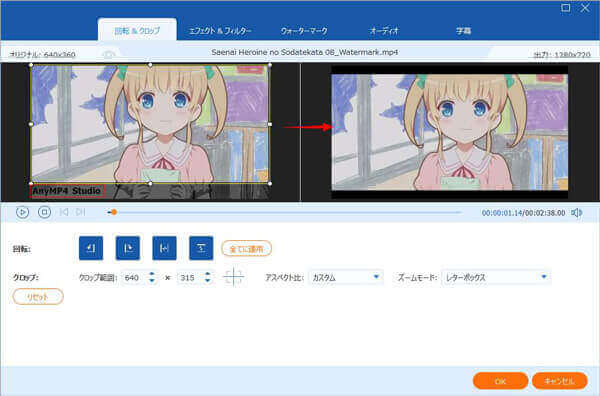Click the right-middle crop handle
Image resolution: width=600 pixels, height=396 pixels.
pyautogui.click(x=270, y=124)
